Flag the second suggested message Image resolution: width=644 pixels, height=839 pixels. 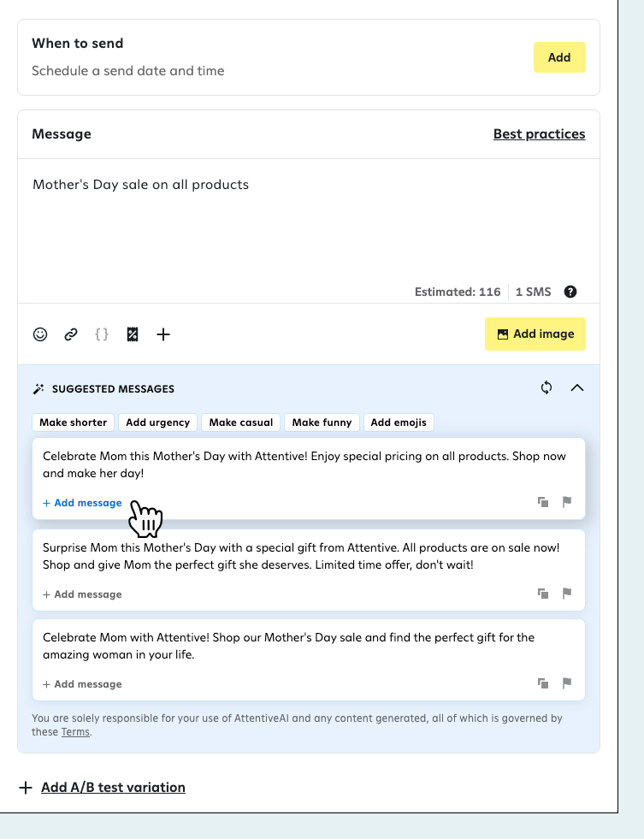[x=567, y=594]
